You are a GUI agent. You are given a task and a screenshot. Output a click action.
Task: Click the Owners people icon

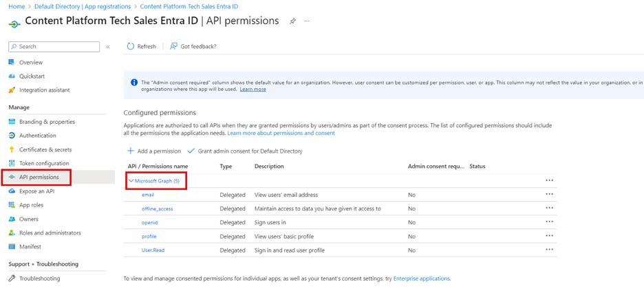12,219
